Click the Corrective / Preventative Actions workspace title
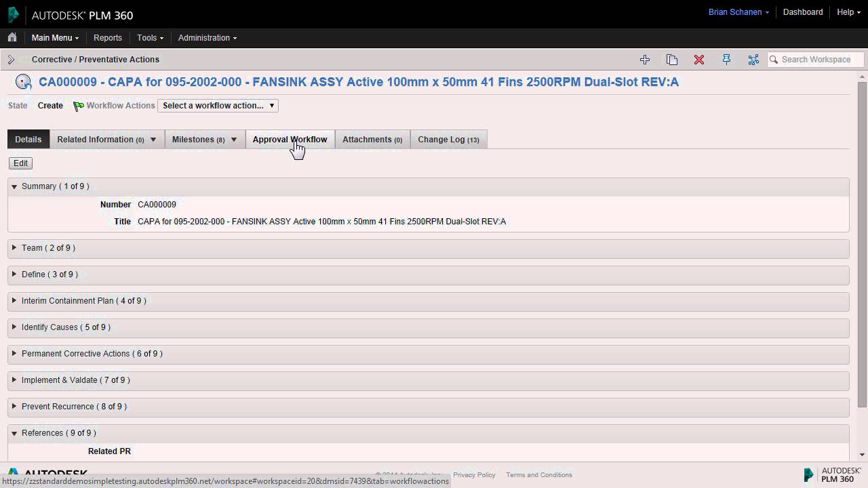The image size is (868, 488). click(x=96, y=60)
